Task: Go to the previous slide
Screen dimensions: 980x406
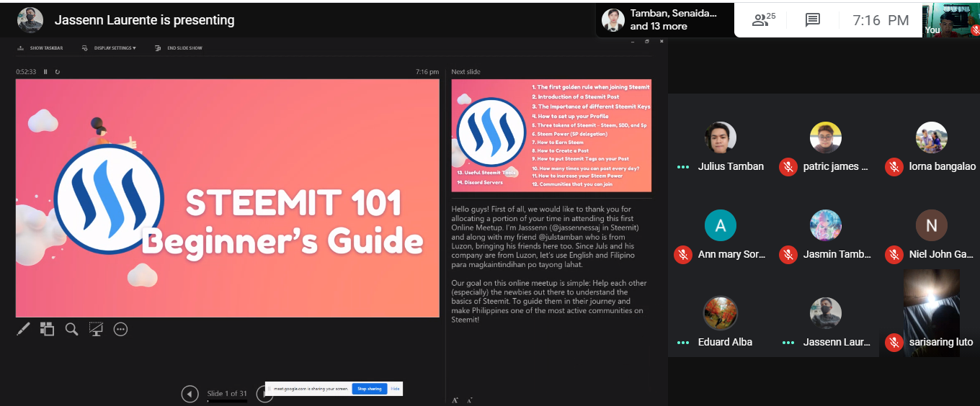Action: [x=190, y=394]
